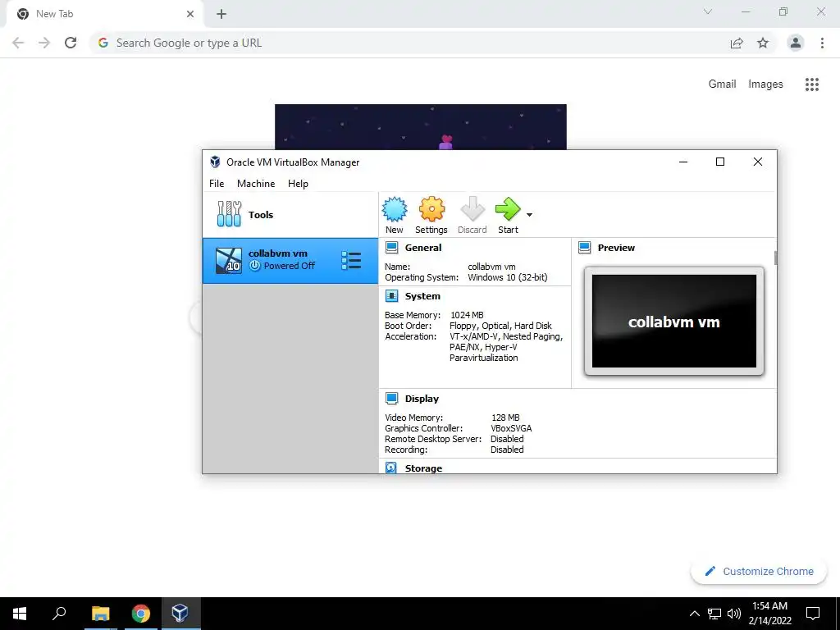
Task: Click the Remote Desktop Server Disabled value
Action: 507,439
